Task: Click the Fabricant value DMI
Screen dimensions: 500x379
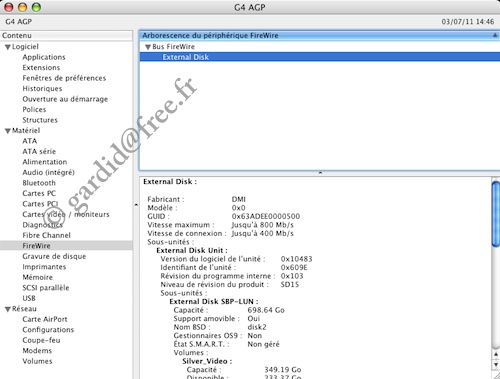Action: (239, 199)
